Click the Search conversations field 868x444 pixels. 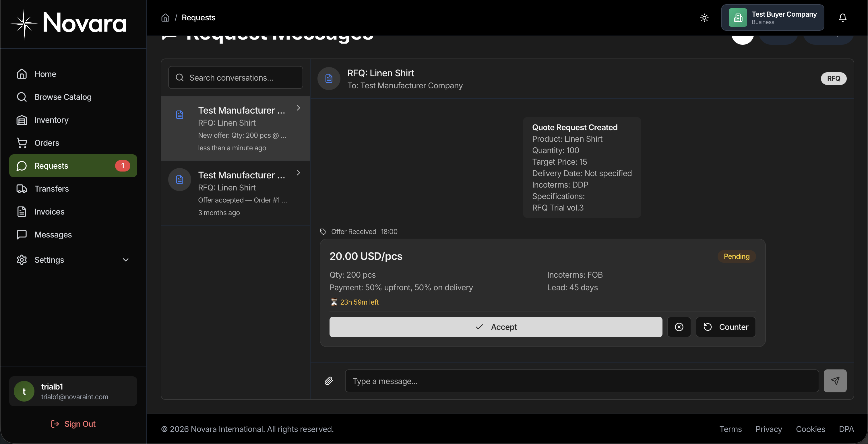[236, 77]
